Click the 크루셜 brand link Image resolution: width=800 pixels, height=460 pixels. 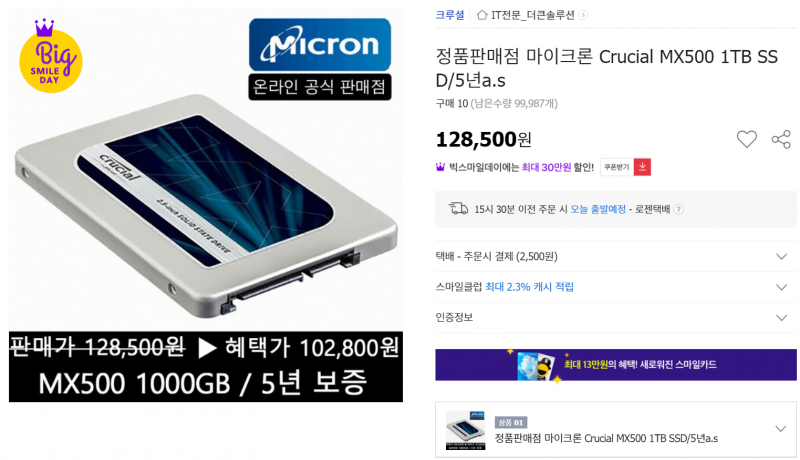click(x=449, y=15)
